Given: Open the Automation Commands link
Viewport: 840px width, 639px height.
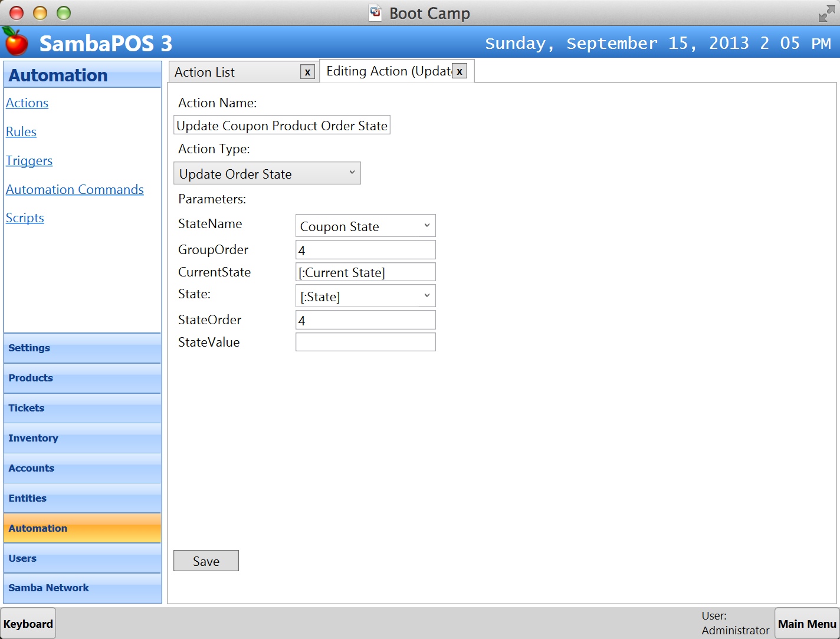Looking at the screenshot, I should (75, 190).
